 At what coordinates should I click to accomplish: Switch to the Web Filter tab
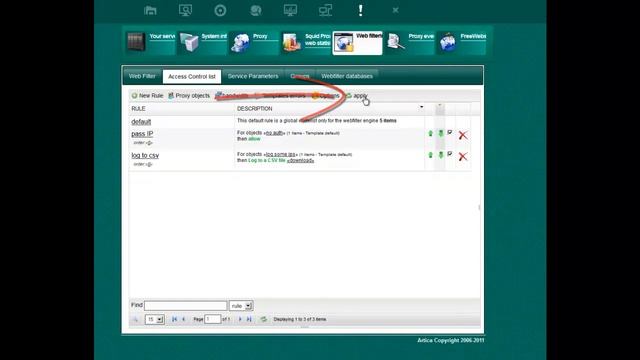142,76
